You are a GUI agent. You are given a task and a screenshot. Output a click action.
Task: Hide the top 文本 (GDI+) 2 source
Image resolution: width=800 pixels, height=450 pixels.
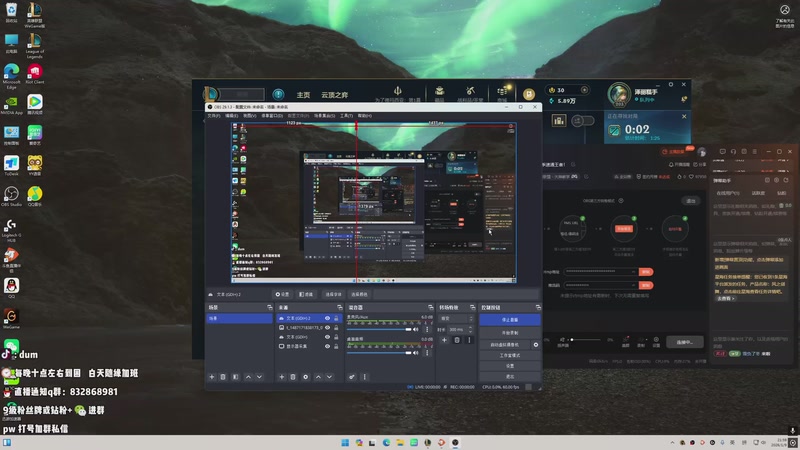tap(327, 318)
